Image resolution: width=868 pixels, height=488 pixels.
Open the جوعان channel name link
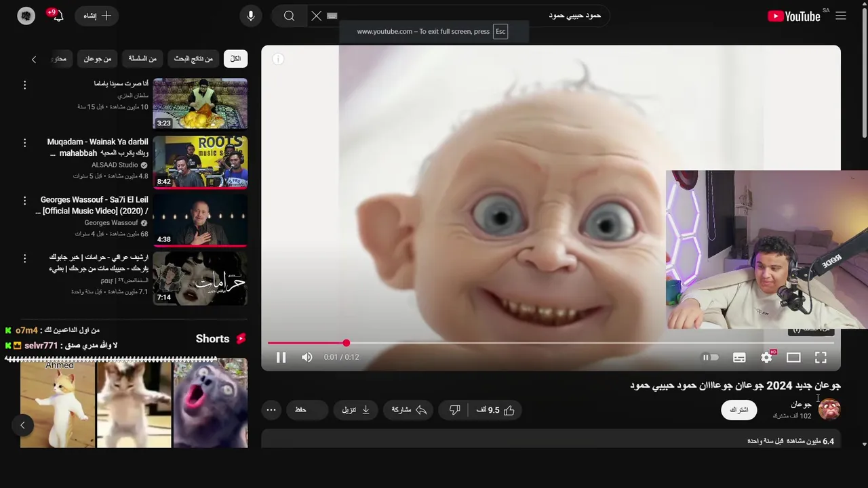(801, 405)
